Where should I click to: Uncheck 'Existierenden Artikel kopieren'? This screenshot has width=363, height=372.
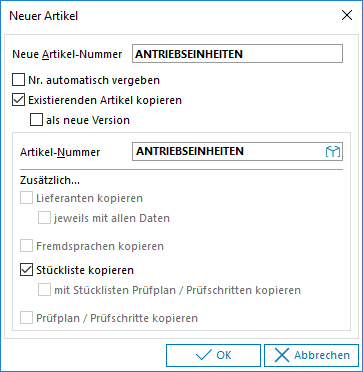tap(18, 100)
